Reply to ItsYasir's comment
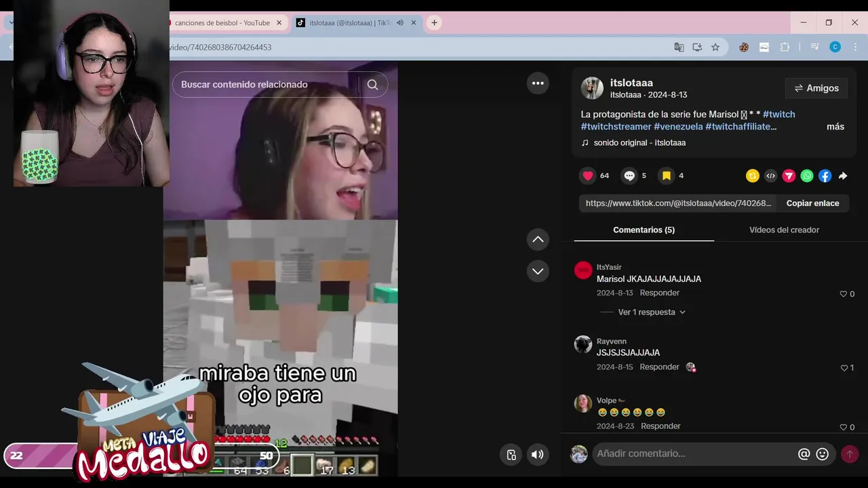This screenshot has height=488, width=868. 659,293
